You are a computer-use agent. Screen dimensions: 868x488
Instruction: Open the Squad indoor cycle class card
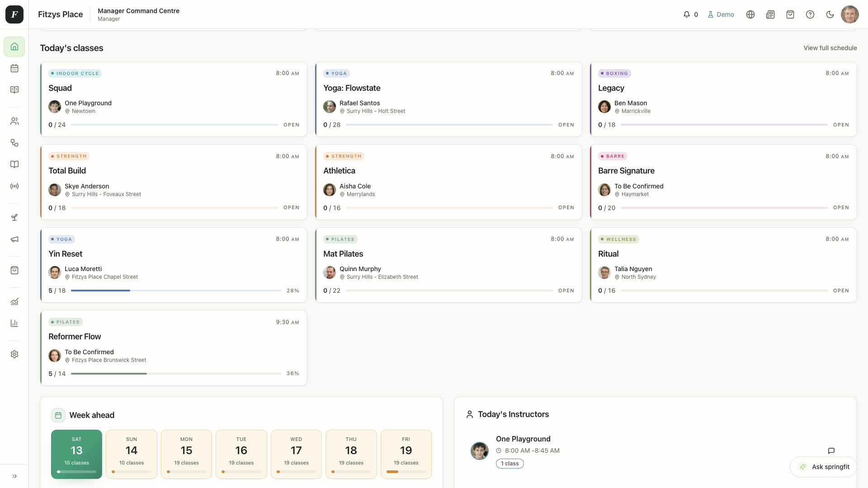tap(174, 99)
